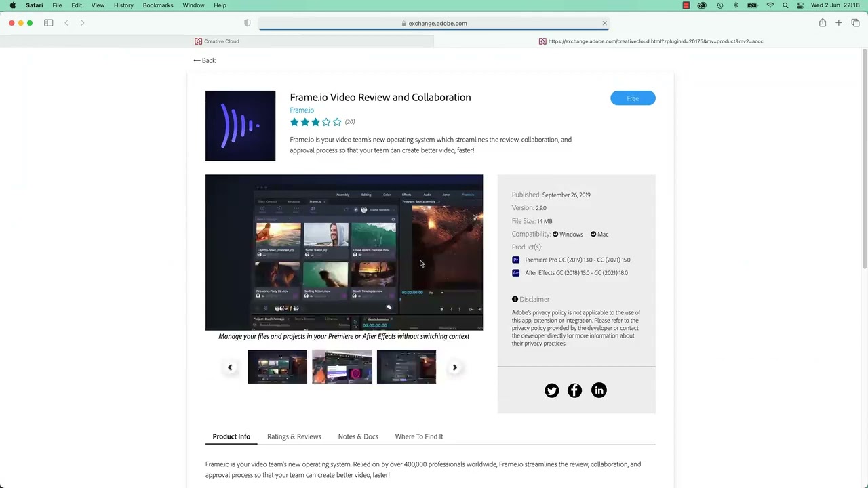Select the third screenshot thumbnail

406,367
